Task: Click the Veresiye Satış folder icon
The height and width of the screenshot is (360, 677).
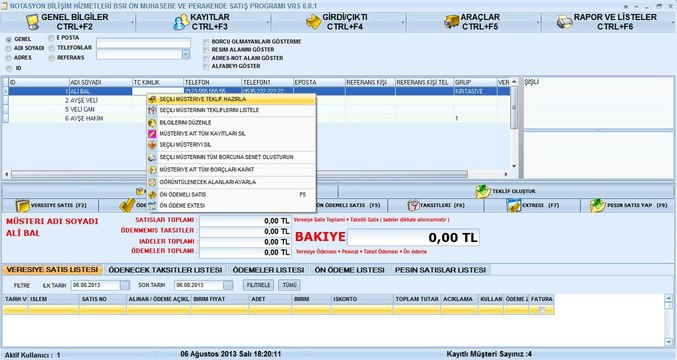Action: 22,206
